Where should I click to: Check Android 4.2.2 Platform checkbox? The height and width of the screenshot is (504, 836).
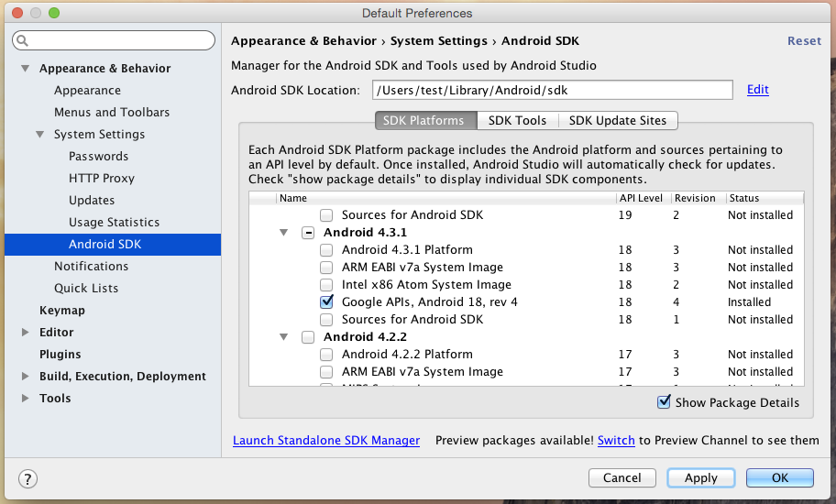(326, 355)
